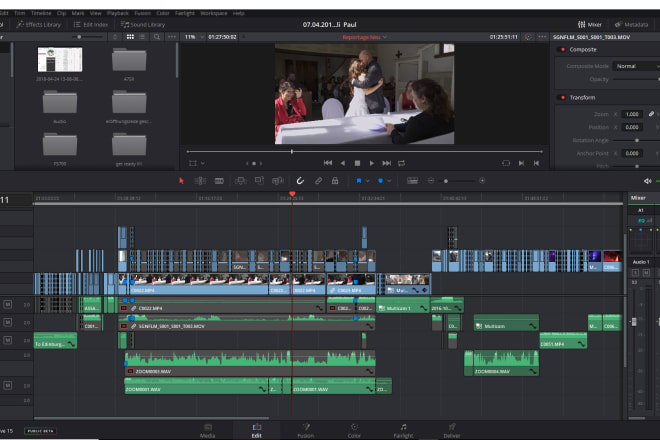Screen dimensions: 660x440
Task: Select the arrow Selection mode tool
Action: click(x=181, y=181)
